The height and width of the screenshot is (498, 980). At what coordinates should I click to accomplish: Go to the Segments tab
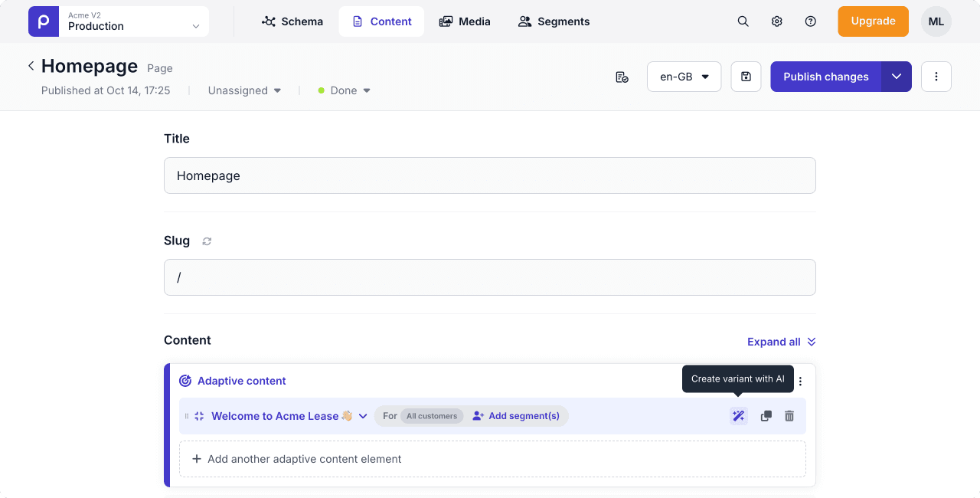click(x=554, y=21)
